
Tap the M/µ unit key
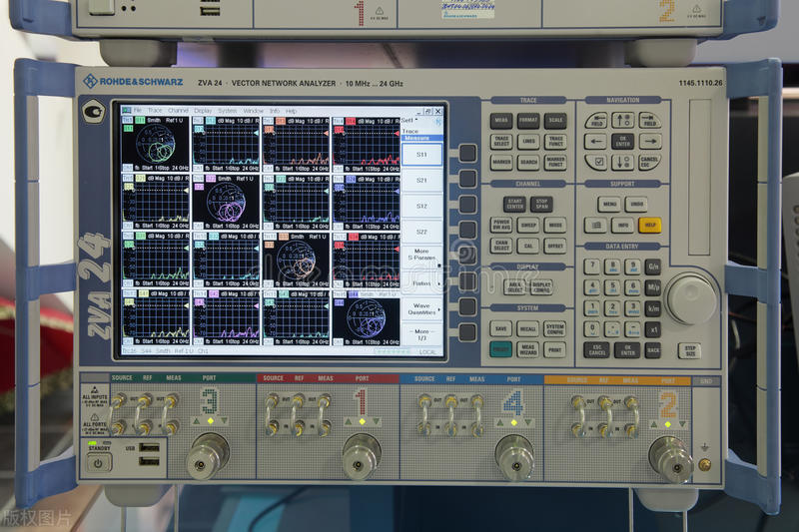(x=653, y=287)
